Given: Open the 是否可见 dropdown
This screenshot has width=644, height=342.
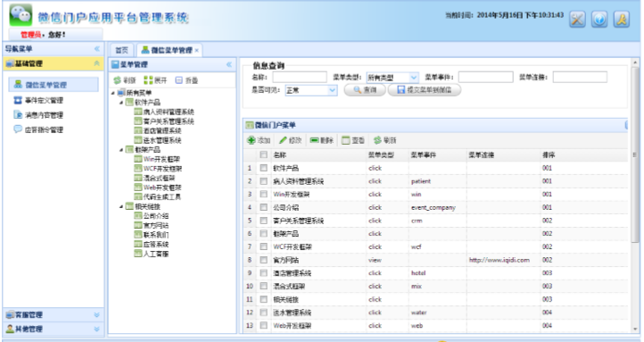Looking at the screenshot, I should [x=333, y=90].
